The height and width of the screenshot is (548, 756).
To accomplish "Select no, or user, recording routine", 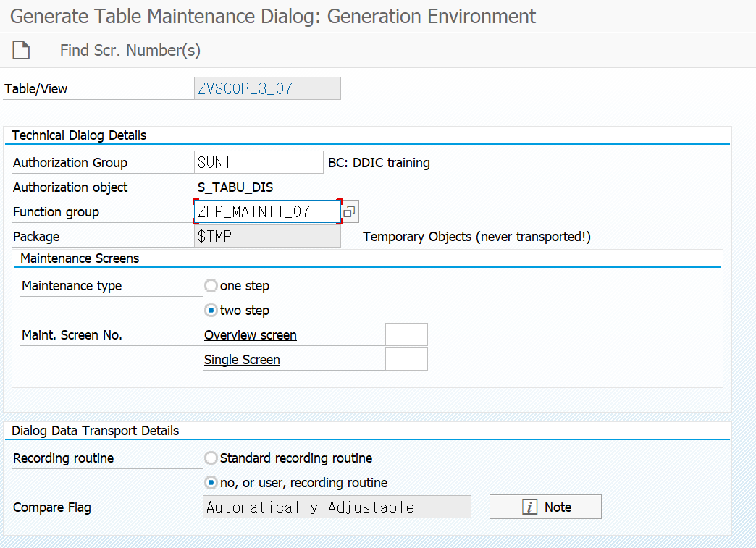I will click(x=211, y=483).
